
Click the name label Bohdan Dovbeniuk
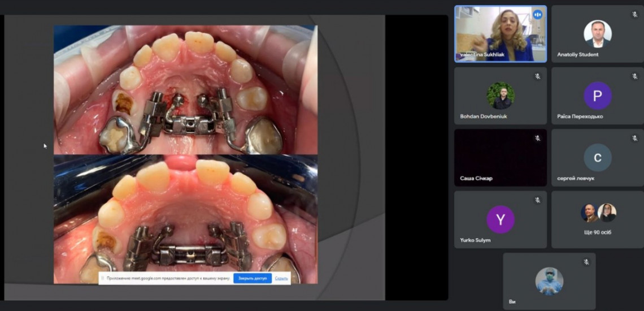pos(484,116)
